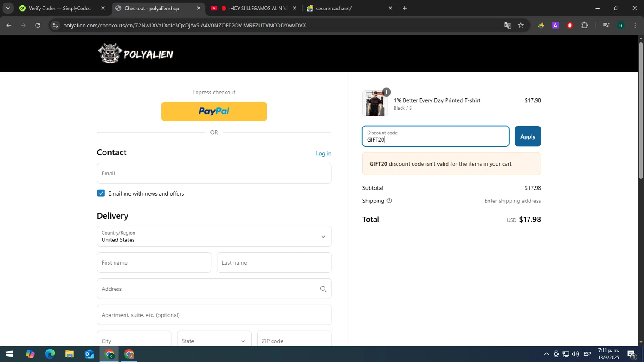Screen dimensions: 644x362
Task: Close the Checkout polyalienshop tab
Action: tap(198, 8)
